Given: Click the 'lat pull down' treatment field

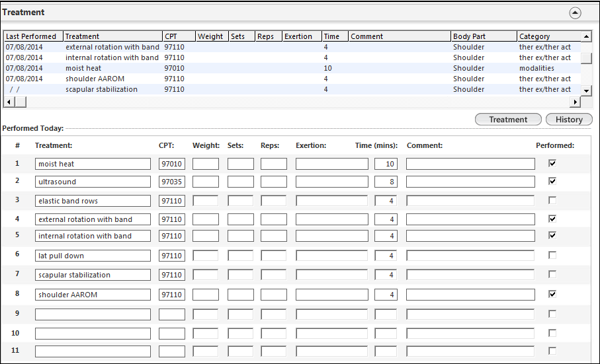Looking at the screenshot, I should [x=93, y=256].
